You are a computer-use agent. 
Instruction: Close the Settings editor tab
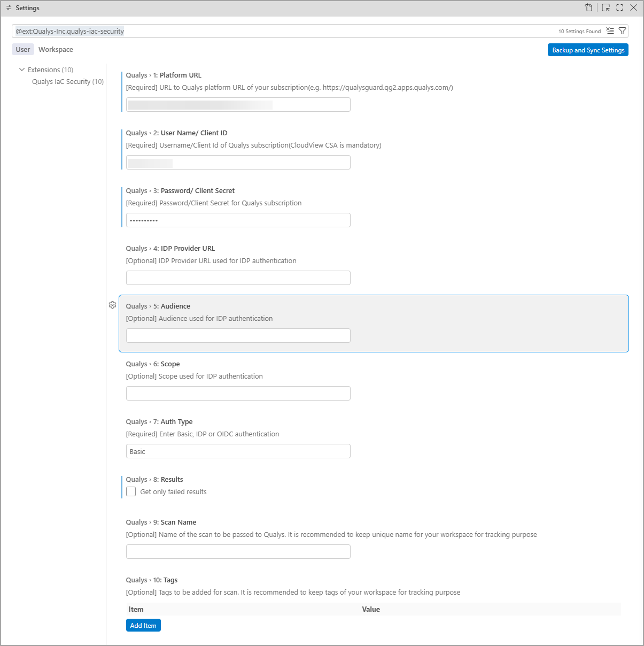633,7
